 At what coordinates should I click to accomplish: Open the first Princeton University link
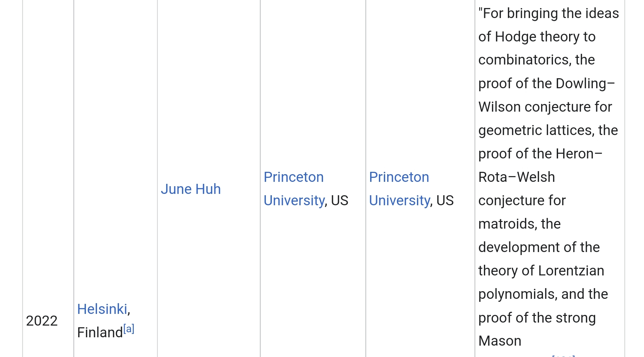[x=294, y=189]
